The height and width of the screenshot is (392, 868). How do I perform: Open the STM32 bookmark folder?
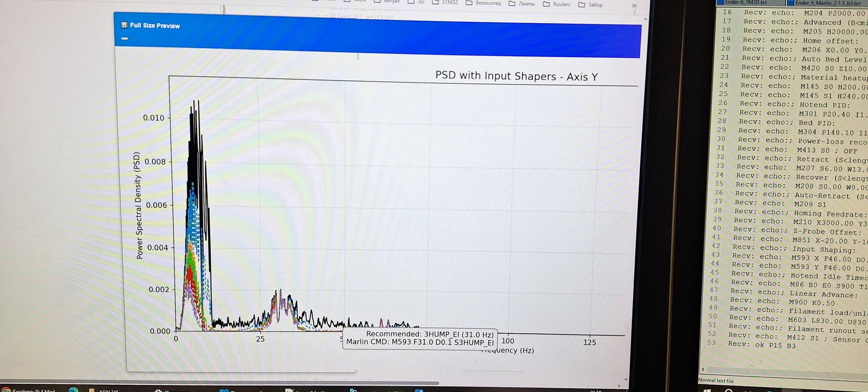(x=445, y=2)
